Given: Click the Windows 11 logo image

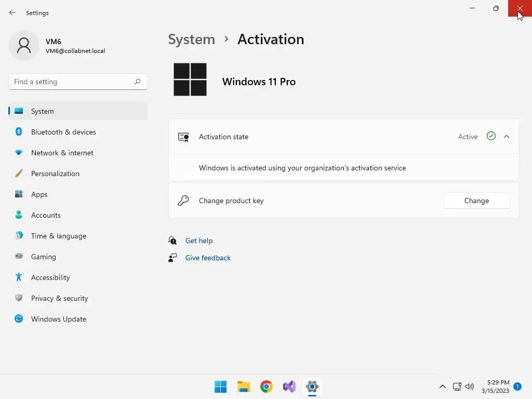Looking at the screenshot, I should pyautogui.click(x=190, y=79).
